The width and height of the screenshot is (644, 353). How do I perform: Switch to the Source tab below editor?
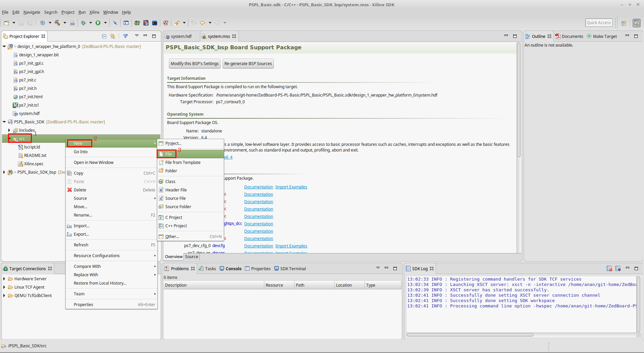pos(192,256)
